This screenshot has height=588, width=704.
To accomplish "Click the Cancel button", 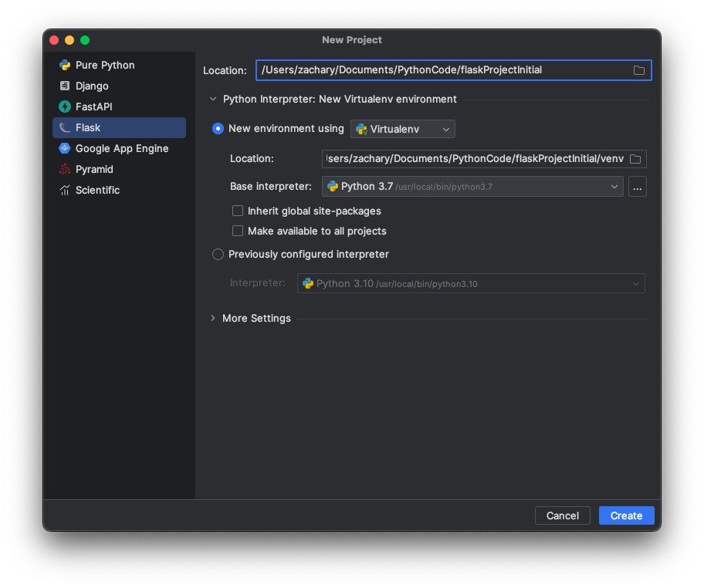I will 562,515.
